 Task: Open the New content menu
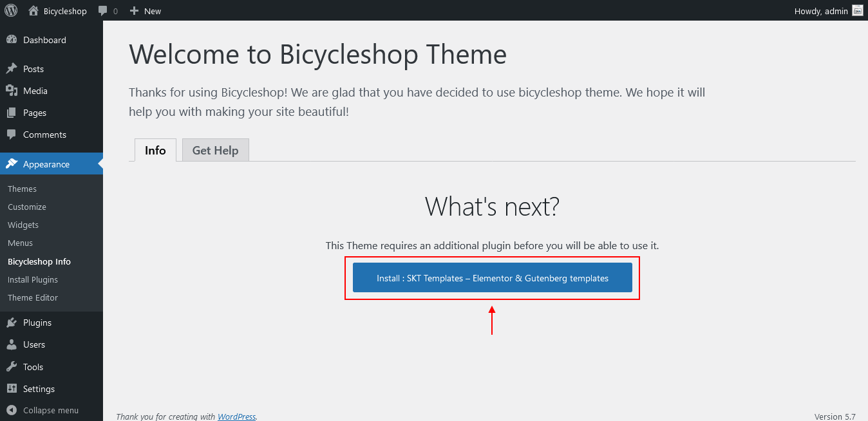(153, 11)
